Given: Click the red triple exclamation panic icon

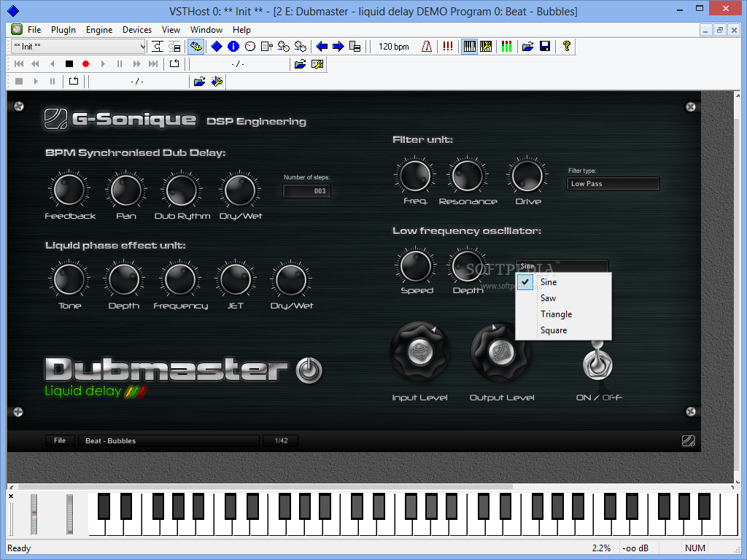Looking at the screenshot, I should click(448, 46).
